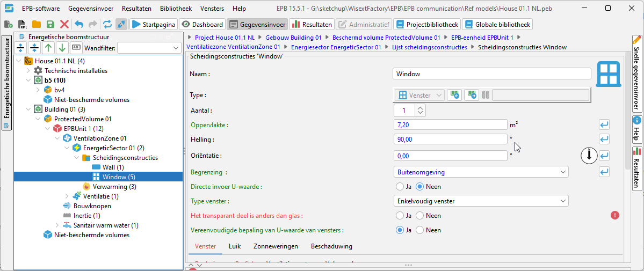Click the orientation compass icon
Viewport: 644px width, 271px height.
[589, 156]
